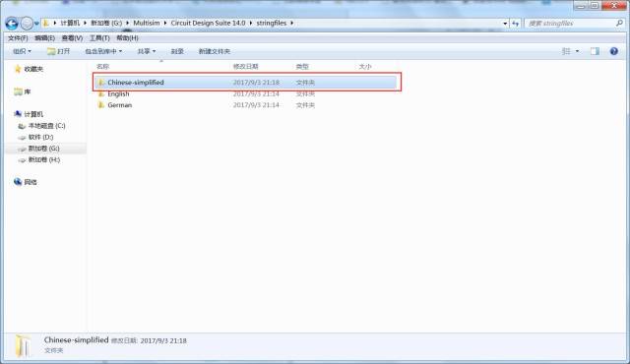Sort by the 修改日期 column header

click(246, 66)
